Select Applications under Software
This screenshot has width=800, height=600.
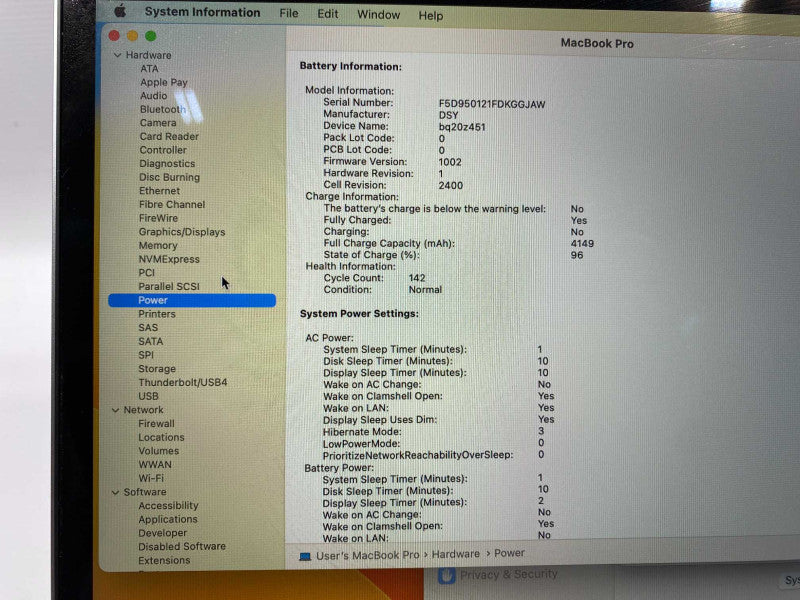coord(168,519)
